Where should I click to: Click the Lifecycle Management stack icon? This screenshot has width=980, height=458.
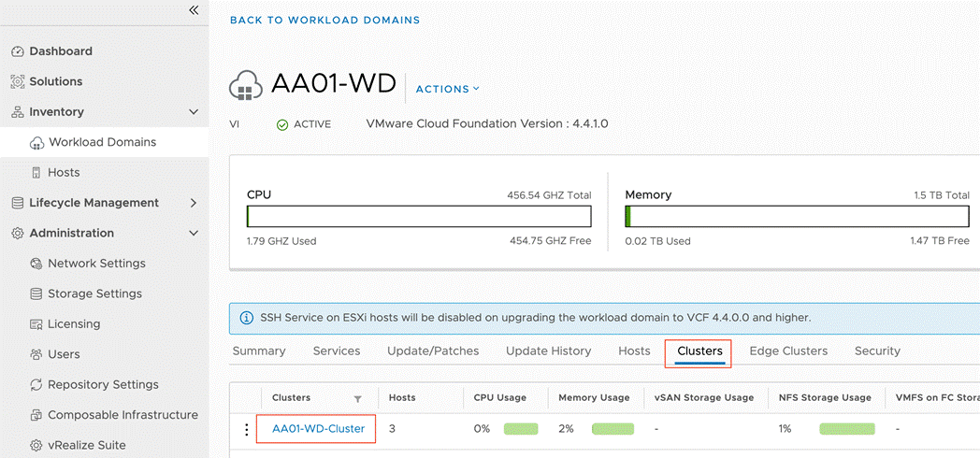18,203
